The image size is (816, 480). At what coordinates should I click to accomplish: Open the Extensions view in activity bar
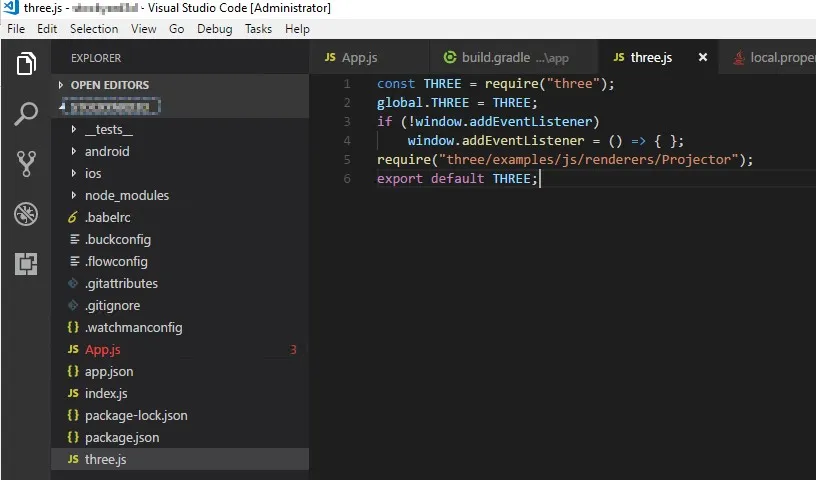pos(26,263)
